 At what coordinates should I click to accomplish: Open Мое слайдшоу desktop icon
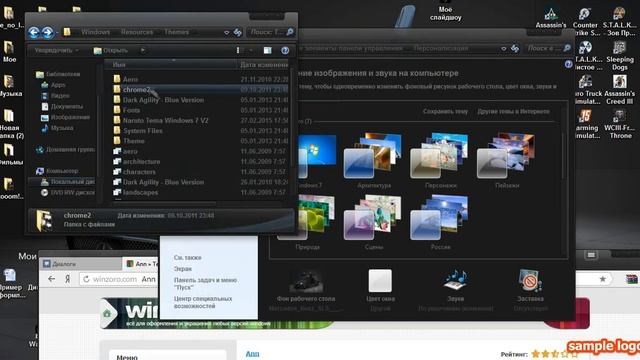pyautogui.click(x=445, y=12)
